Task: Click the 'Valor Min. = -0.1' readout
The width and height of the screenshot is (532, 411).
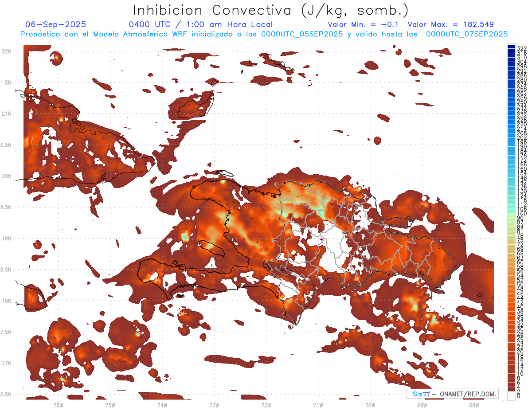Action: pyautogui.click(x=364, y=24)
